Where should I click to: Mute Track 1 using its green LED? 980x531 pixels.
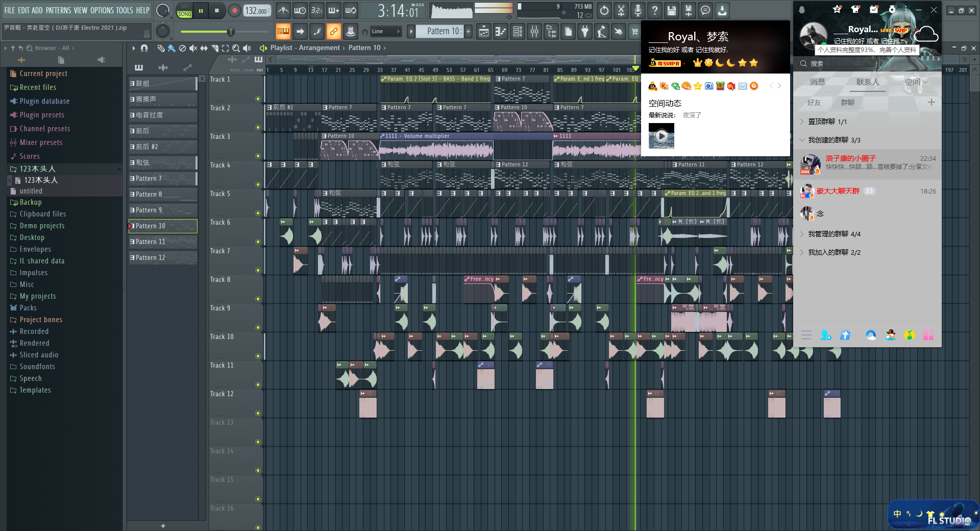(x=258, y=99)
